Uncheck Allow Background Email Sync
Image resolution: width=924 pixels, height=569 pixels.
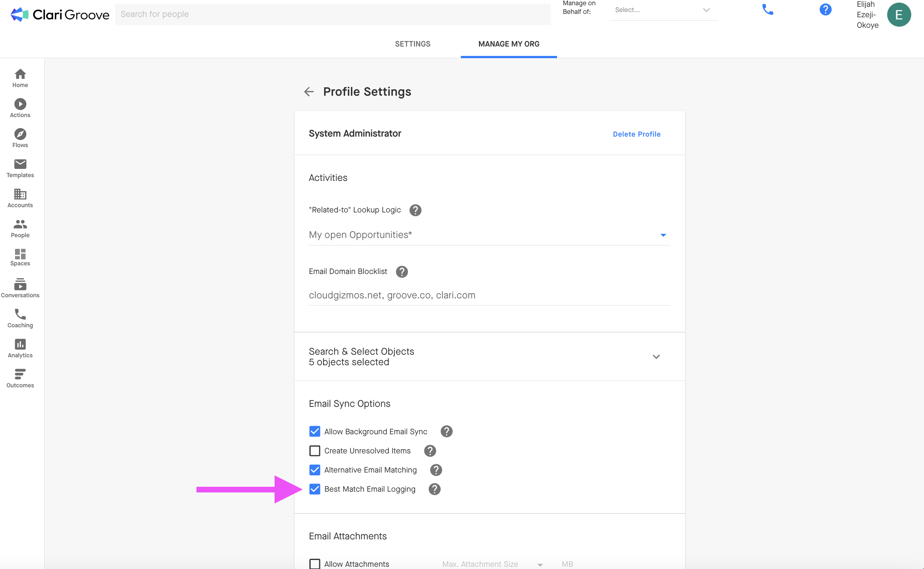(x=315, y=432)
